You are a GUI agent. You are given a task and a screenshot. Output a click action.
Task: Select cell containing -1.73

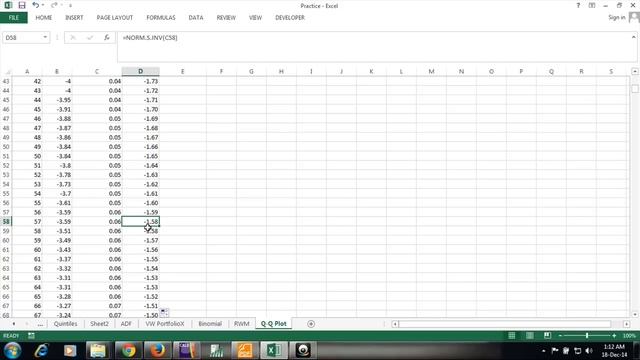[140, 81]
